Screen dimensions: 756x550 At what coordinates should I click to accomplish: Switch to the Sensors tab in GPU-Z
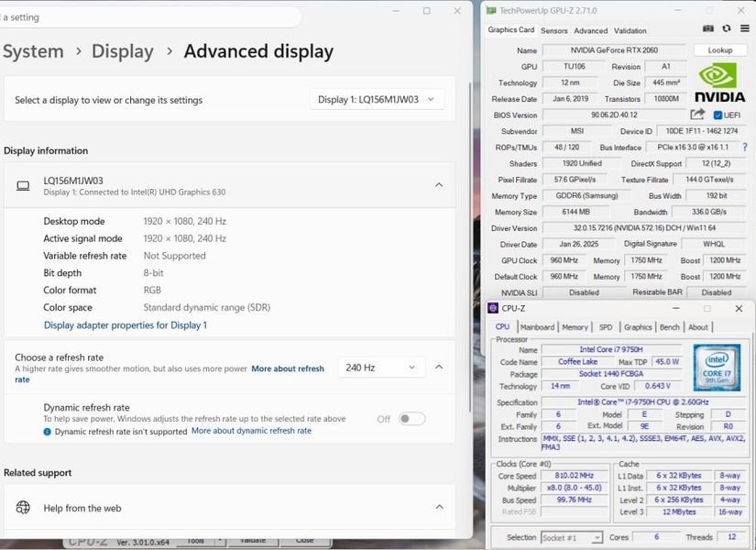[554, 30]
